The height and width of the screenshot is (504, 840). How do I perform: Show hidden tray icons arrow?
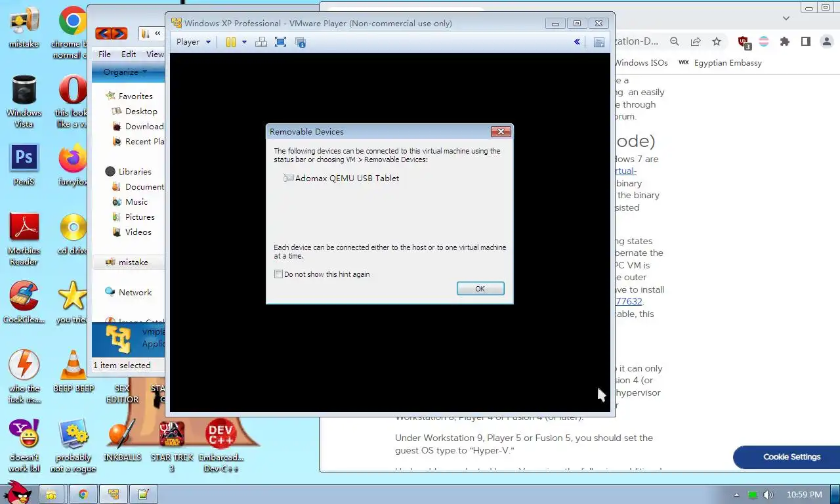736,495
